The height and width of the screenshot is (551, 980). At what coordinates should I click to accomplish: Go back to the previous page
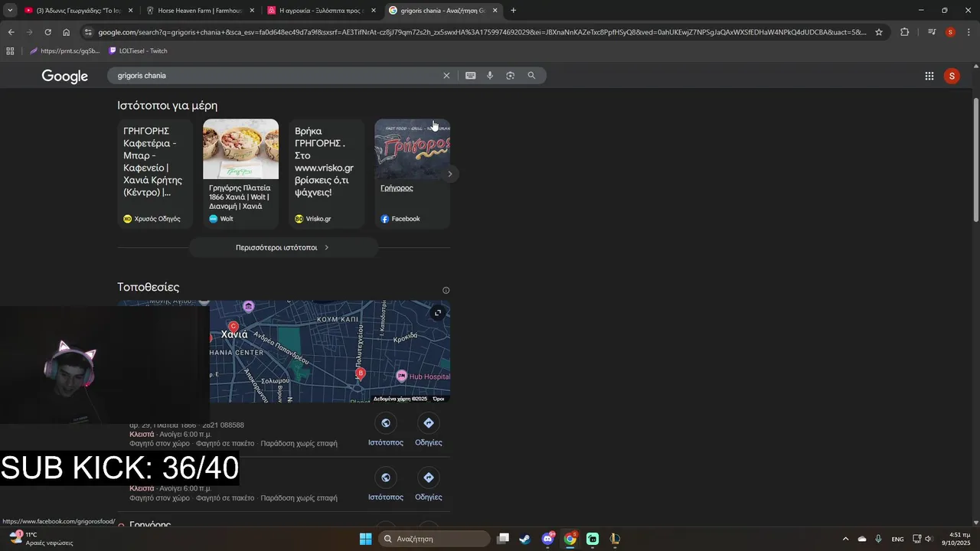click(x=11, y=32)
